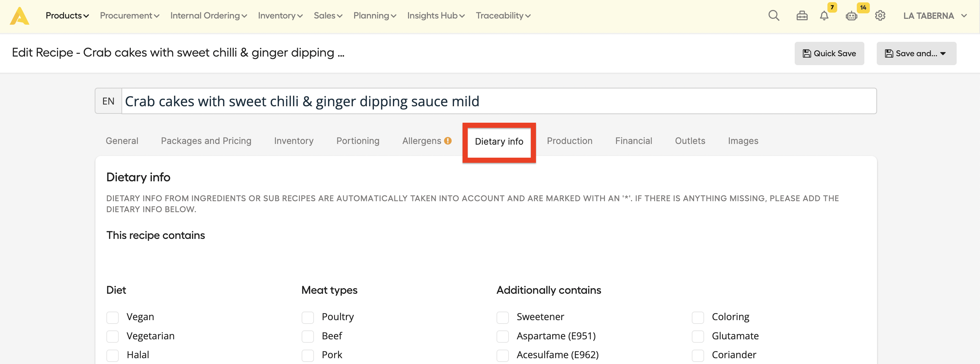The image size is (980, 364).
Task: Switch to the Portioning tab
Action: 358,141
